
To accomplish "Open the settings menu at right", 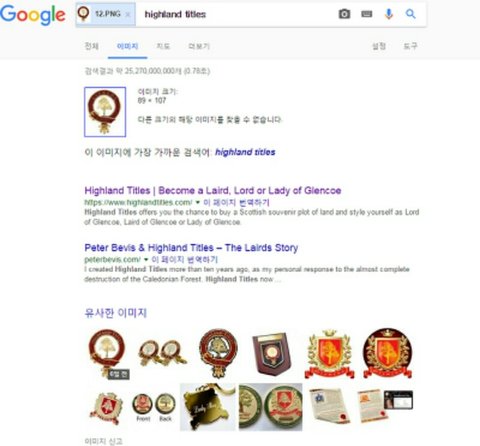I will (379, 46).
